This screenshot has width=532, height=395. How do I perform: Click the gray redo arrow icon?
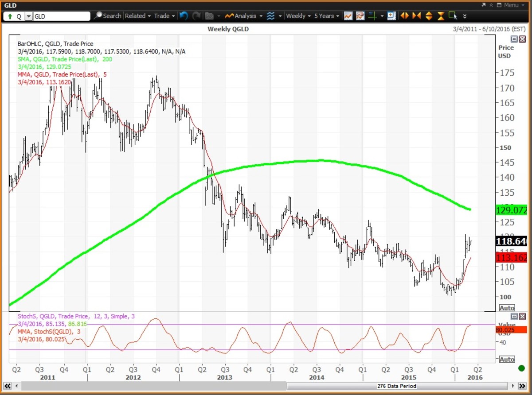[196, 16]
